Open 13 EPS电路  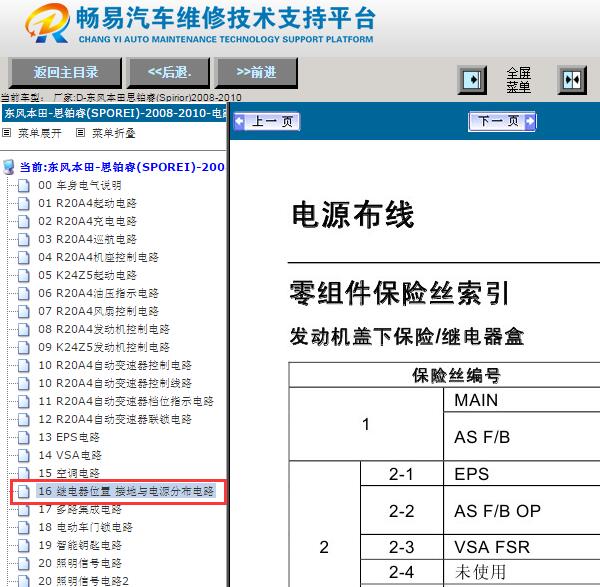point(69,437)
